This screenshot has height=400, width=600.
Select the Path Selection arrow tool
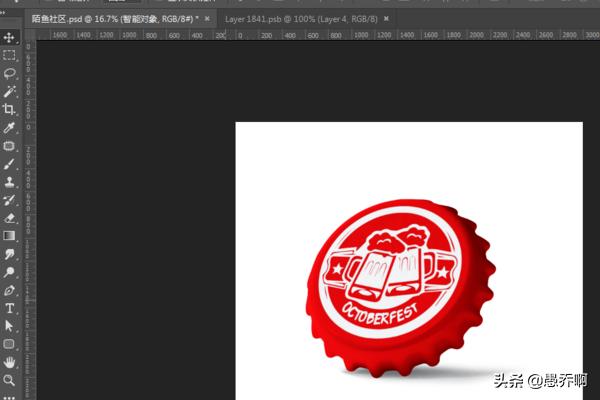click(x=10, y=326)
